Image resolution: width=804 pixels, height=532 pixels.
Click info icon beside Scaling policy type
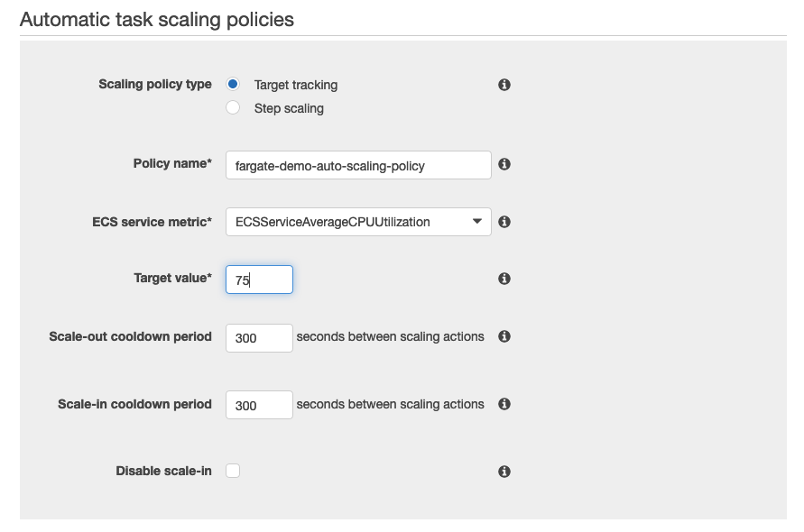[504, 85]
